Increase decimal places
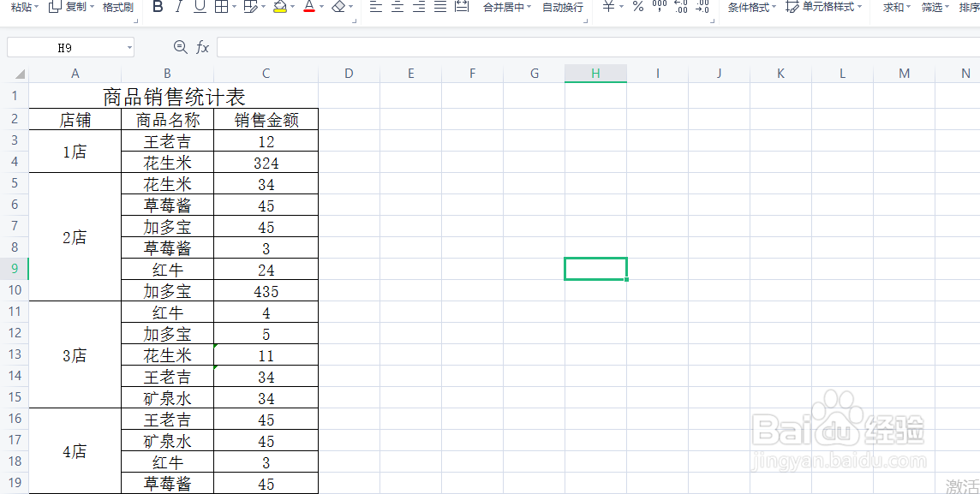 click(x=681, y=8)
